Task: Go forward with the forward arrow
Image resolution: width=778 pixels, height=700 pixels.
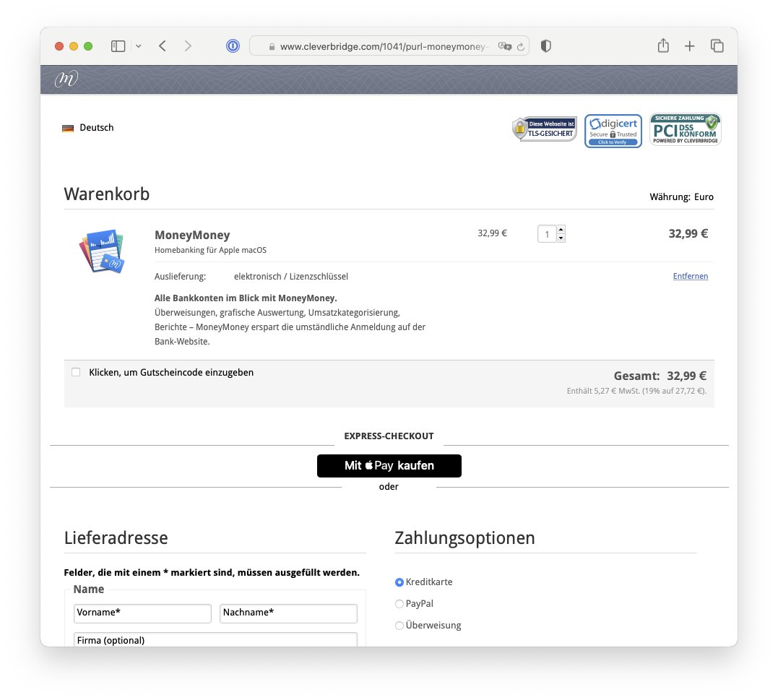Action: pyautogui.click(x=188, y=46)
